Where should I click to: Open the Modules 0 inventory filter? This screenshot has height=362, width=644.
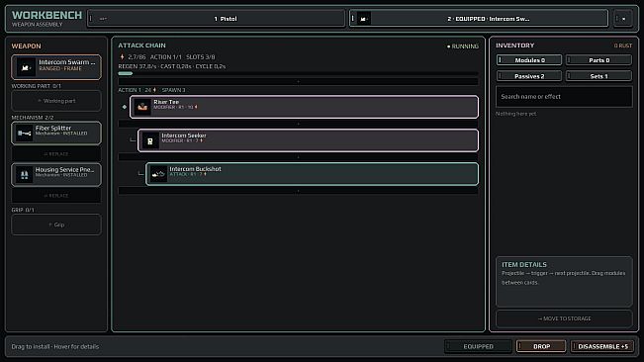529,60
